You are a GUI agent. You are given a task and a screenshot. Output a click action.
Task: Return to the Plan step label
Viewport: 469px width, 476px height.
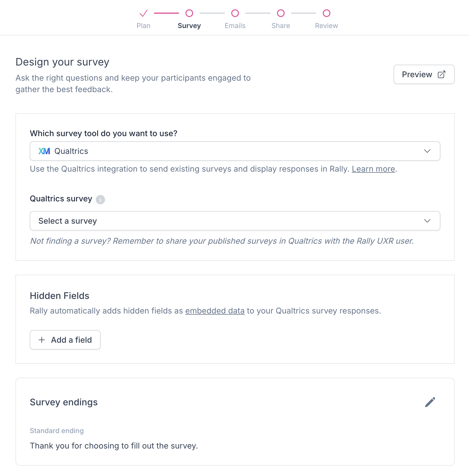coord(143,26)
